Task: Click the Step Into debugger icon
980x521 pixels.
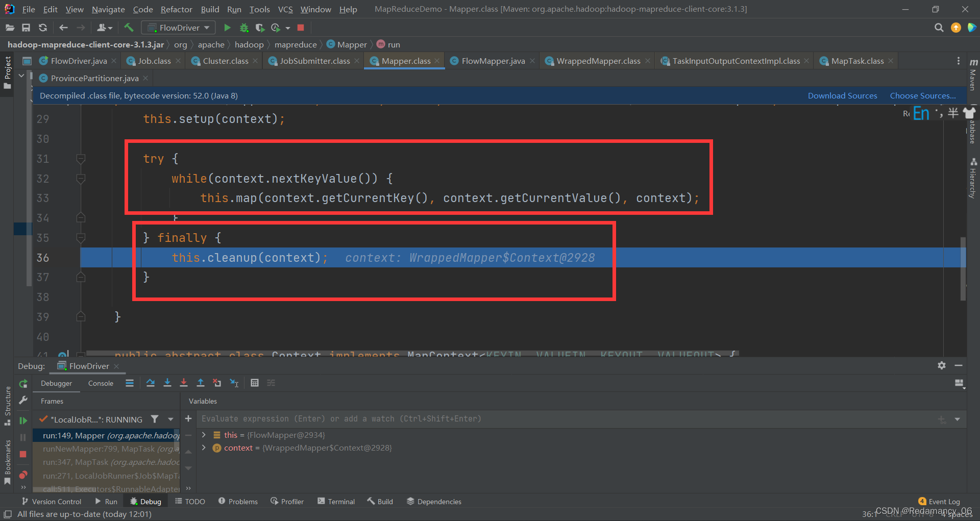Action: pyautogui.click(x=167, y=383)
